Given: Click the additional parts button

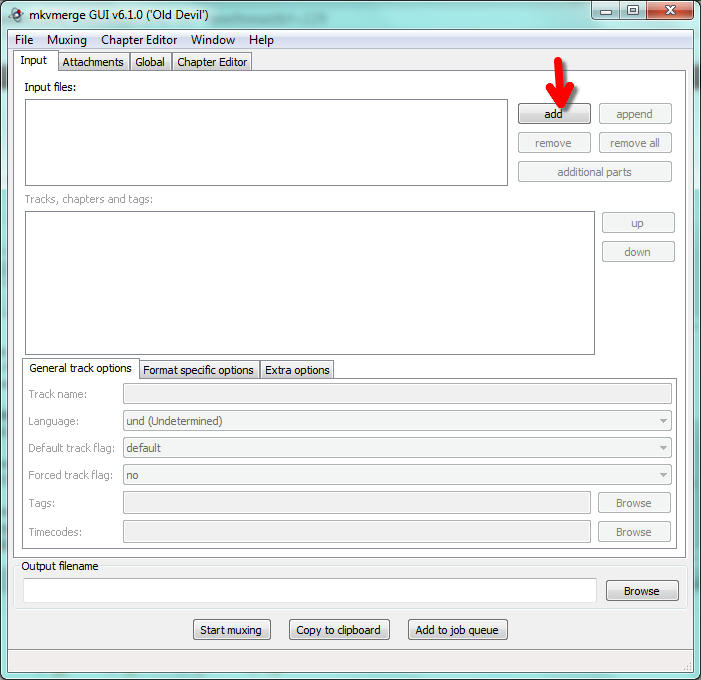Looking at the screenshot, I should pyautogui.click(x=595, y=172).
